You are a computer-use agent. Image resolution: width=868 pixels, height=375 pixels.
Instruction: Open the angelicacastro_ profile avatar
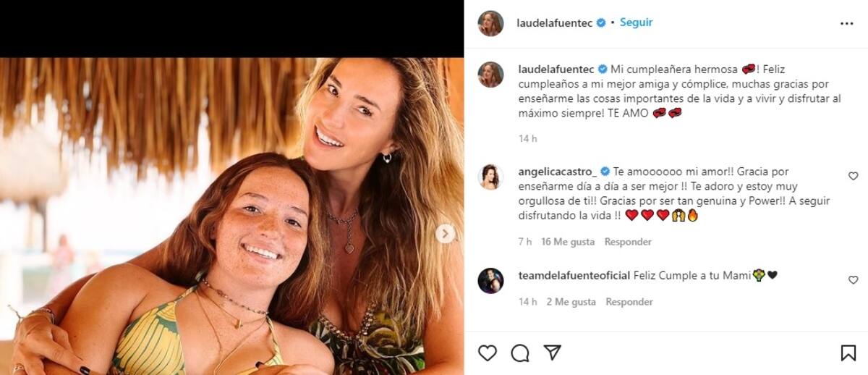point(490,177)
